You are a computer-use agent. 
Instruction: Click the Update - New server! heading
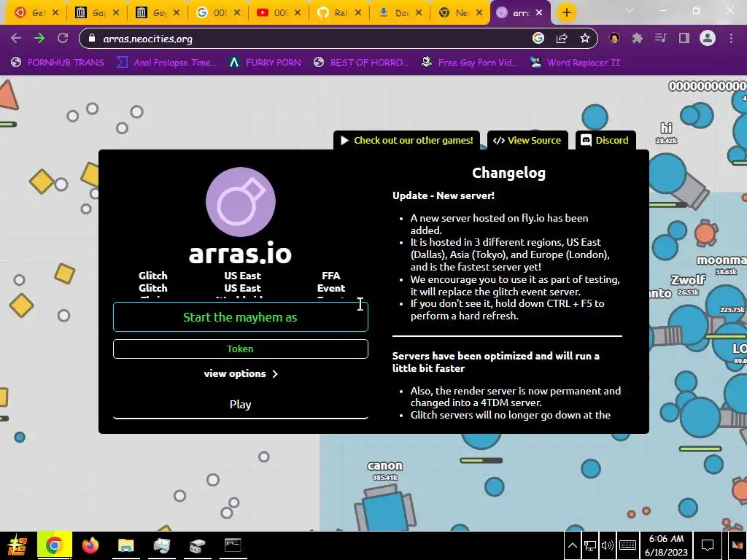(443, 195)
